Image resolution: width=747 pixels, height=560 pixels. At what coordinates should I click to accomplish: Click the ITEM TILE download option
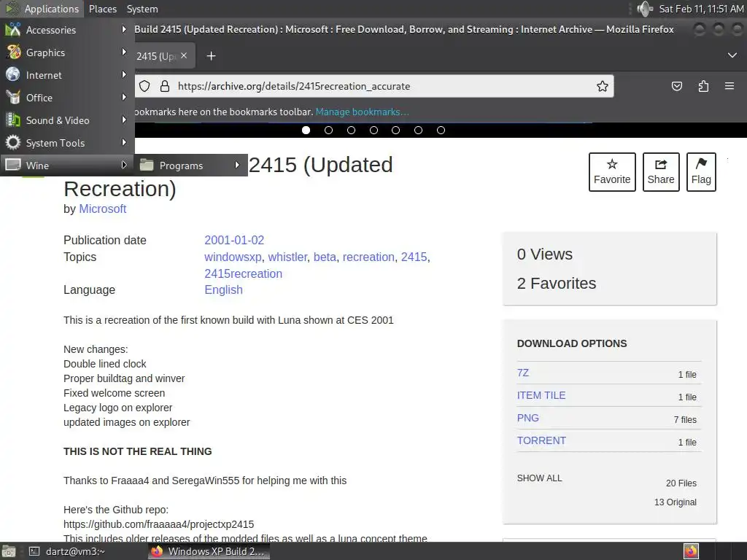pos(541,395)
